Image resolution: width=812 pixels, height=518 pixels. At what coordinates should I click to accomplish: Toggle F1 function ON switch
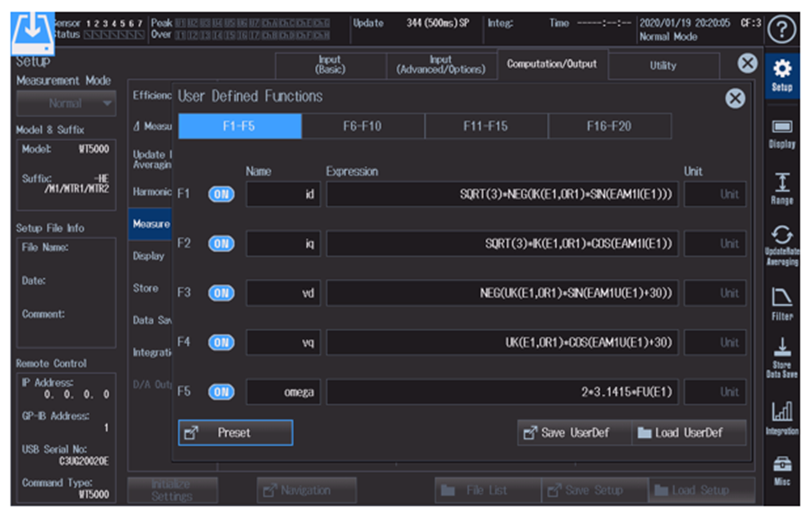point(221,195)
